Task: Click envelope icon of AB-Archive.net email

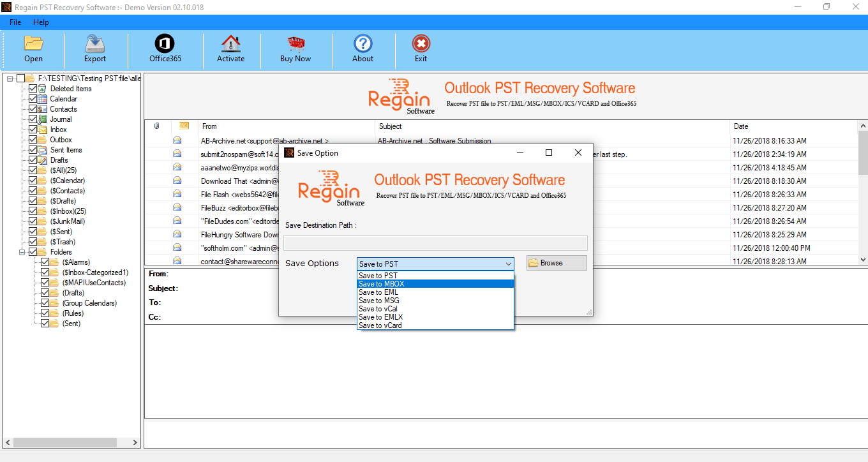Action: click(177, 140)
